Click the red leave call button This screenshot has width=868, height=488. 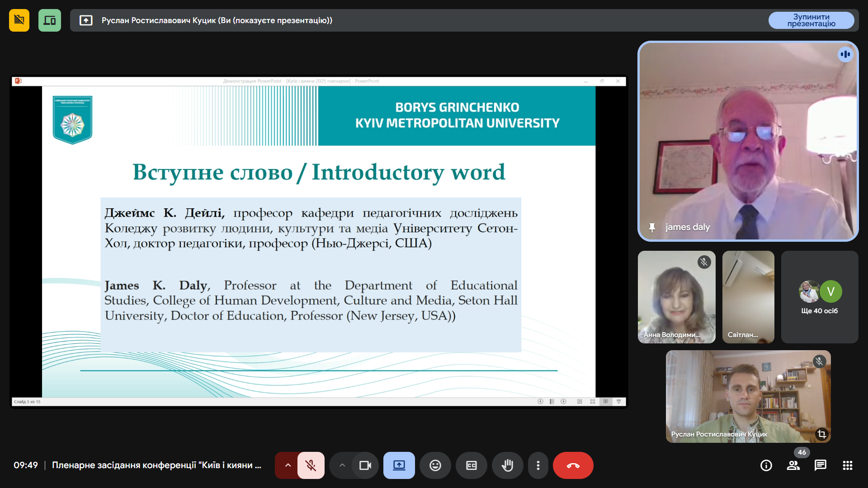click(x=573, y=465)
